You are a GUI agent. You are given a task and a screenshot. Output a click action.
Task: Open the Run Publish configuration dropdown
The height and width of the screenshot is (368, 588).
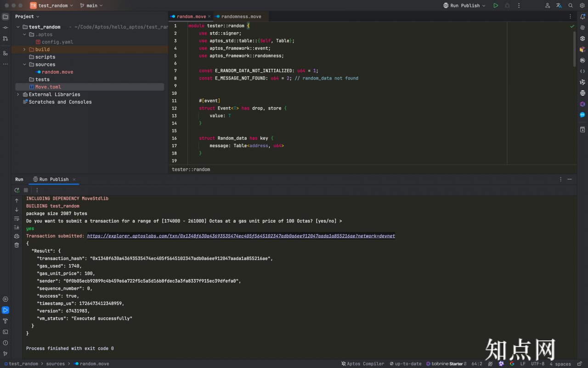point(464,6)
